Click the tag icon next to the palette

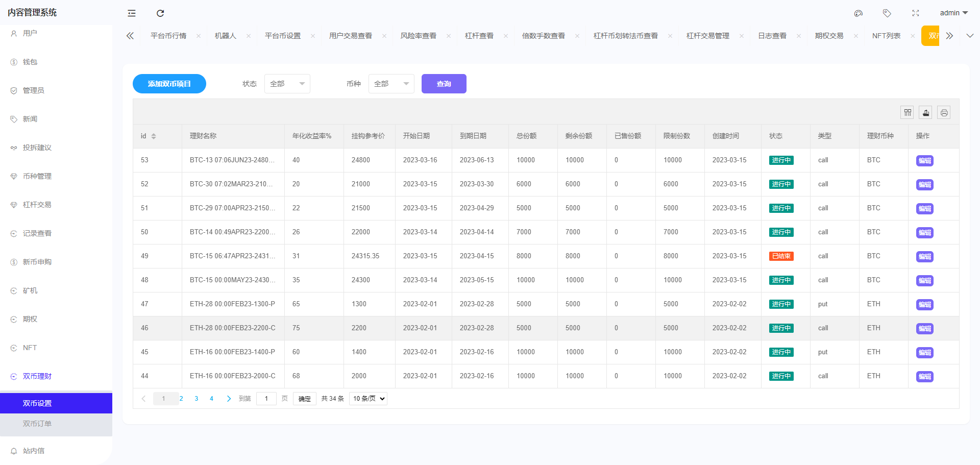(x=887, y=13)
